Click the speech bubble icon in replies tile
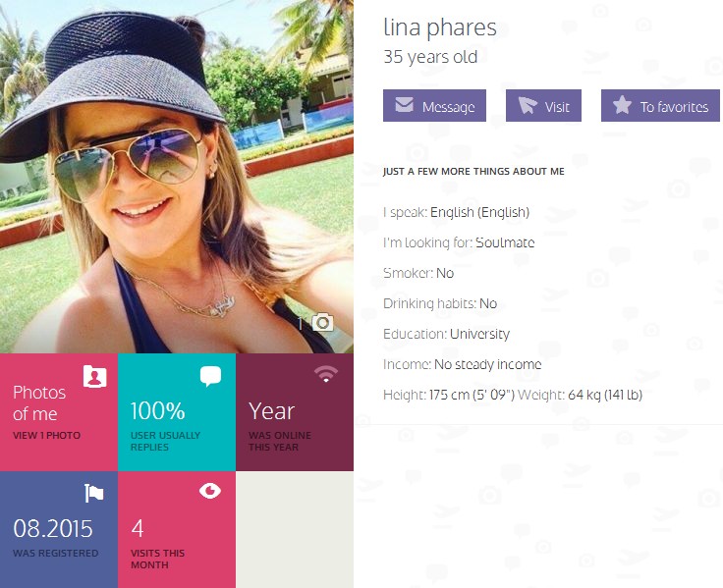 pos(211,376)
